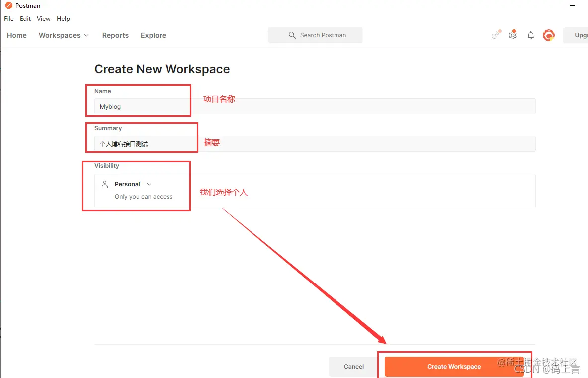Open the File menu
The width and height of the screenshot is (588, 378).
tap(8, 19)
